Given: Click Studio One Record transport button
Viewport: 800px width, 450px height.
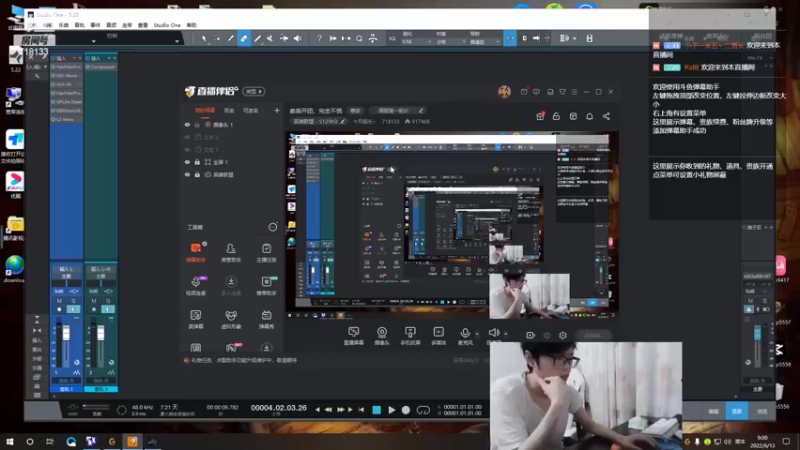Looking at the screenshot, I should tap(406, 410).
